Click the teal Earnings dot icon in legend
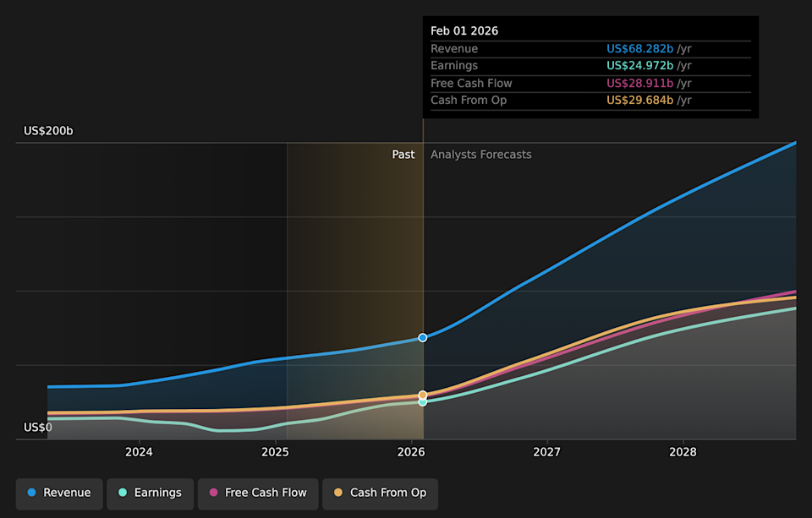The image size is (812, 518). (121, 493)
